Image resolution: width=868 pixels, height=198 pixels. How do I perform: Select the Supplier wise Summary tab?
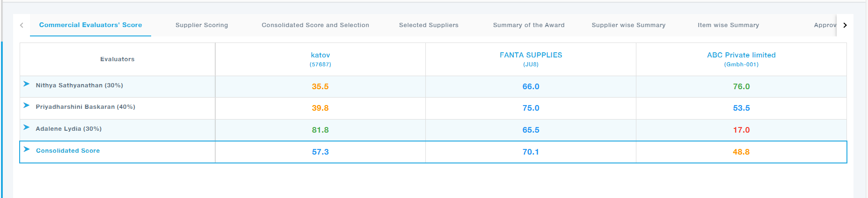[628, 25]
